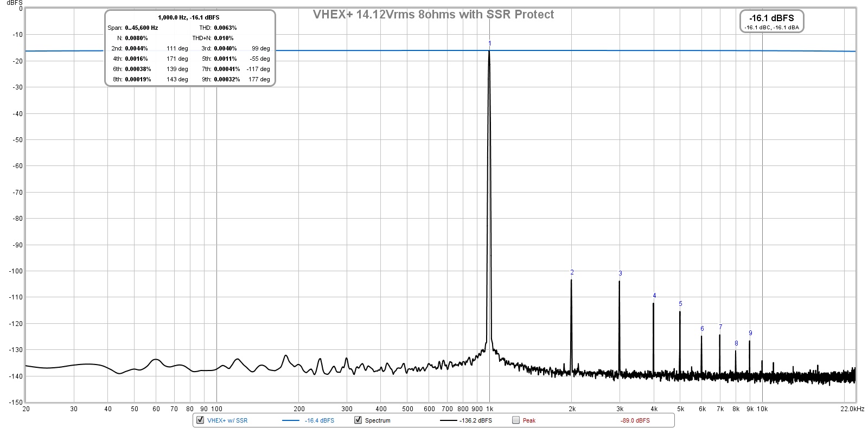Click the 177 deg 9th harmonic phase
868x428 pixels.
pos(259,79)
